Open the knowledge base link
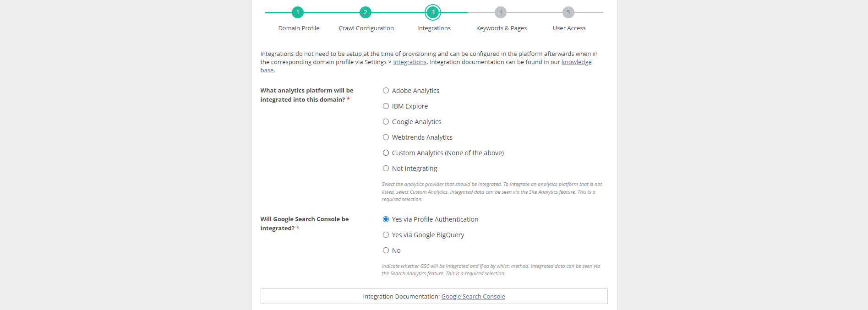Viewport: 868px width, 310px height. point(576,62)
